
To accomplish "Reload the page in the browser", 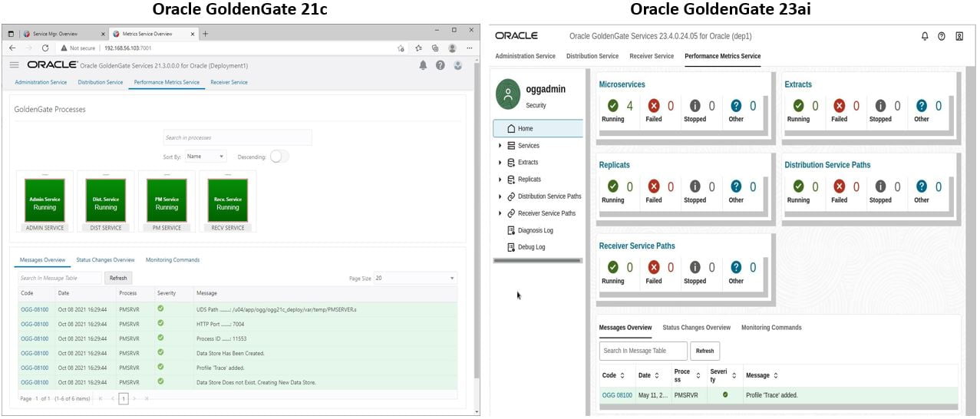I will point(45,48).
